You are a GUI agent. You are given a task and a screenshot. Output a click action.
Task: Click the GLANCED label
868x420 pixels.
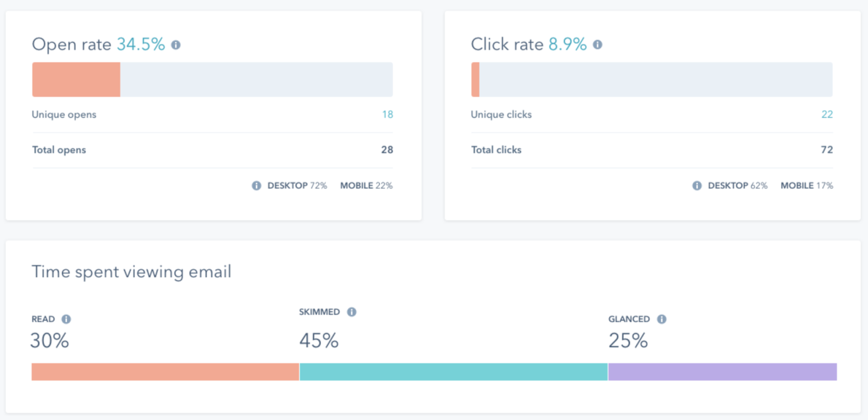(629, 319)
